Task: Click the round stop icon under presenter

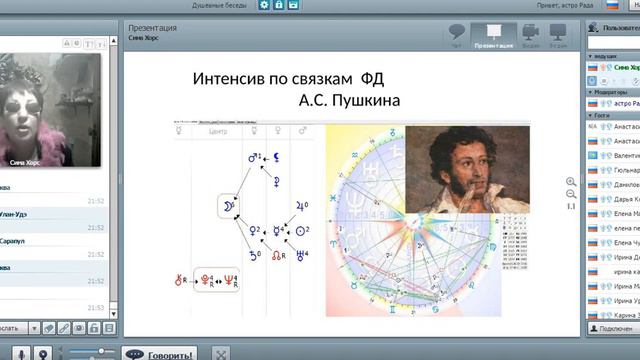Action: (604, 81)
